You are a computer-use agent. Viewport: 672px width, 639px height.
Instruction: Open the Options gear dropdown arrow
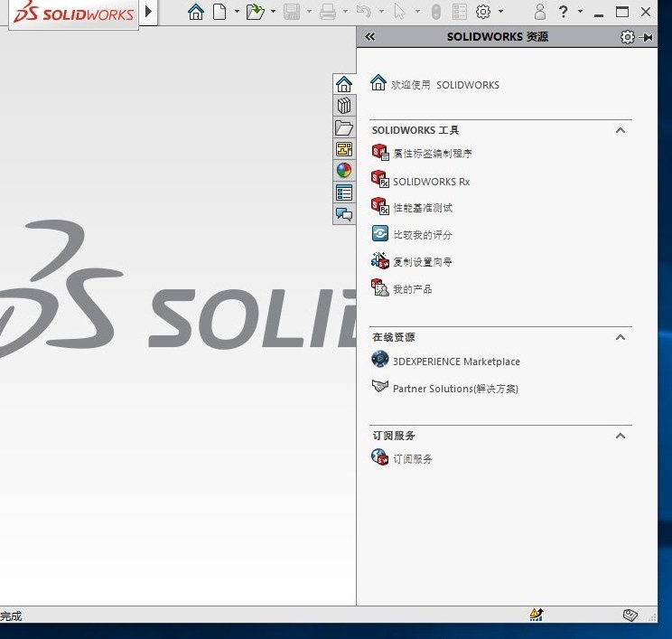tap(501, 13)
